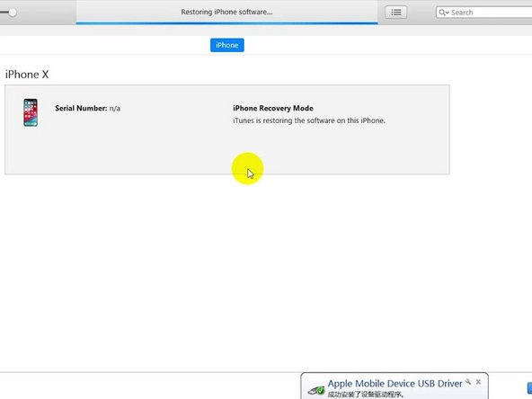Click the iPhone X device thumbnail
Image resolution: width=532 pixels, height=399 pixels.
pyautogui.click(x=31, y=112)
